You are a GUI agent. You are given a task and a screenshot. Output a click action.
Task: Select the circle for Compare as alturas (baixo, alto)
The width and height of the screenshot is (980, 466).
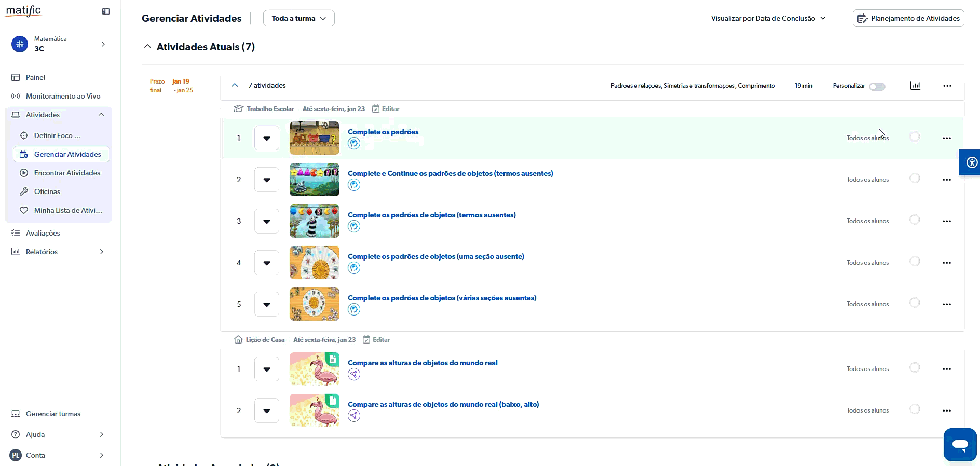point(915,409)
